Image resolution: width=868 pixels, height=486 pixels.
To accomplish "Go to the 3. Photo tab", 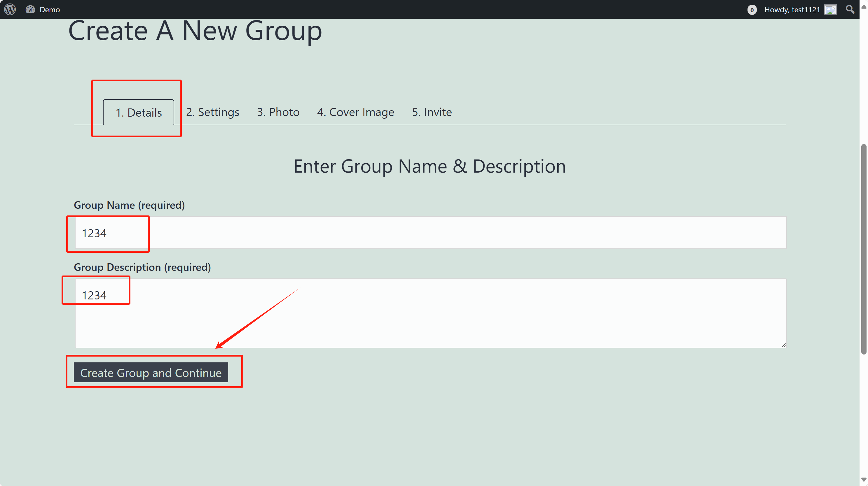I will [278, 112].
